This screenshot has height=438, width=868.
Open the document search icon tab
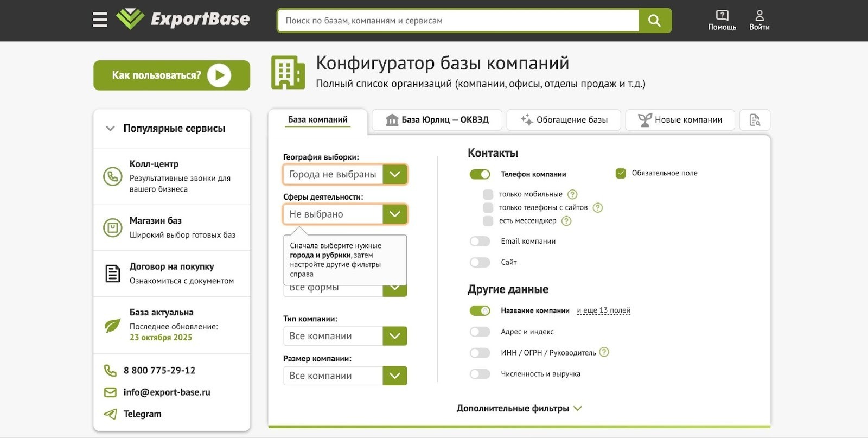[x=755, y=120]
